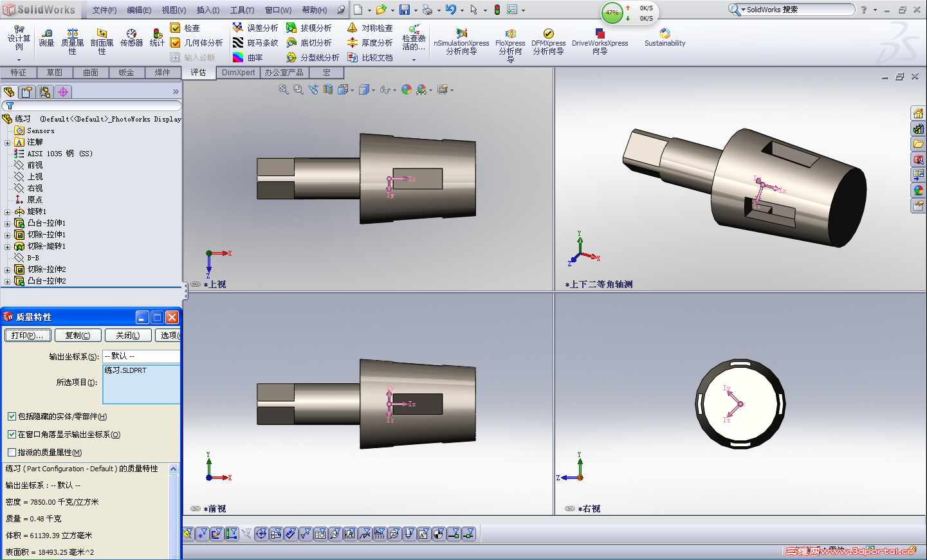Click the feature tree filter field
The image size is (927, 560).
point(91,105)
